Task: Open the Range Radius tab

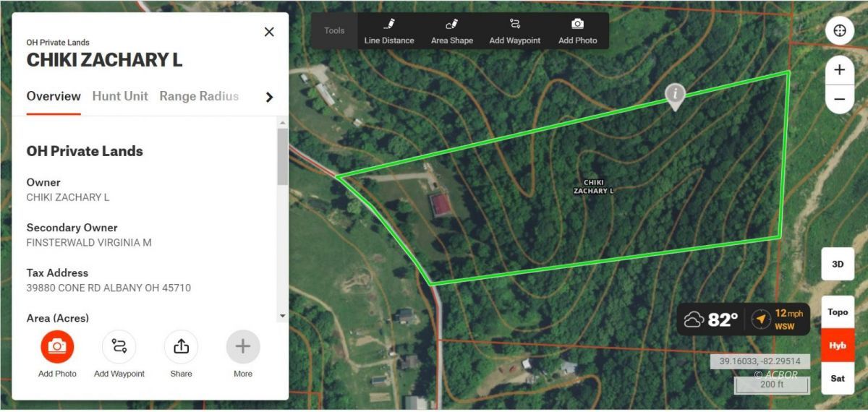Action: (199, 96)
